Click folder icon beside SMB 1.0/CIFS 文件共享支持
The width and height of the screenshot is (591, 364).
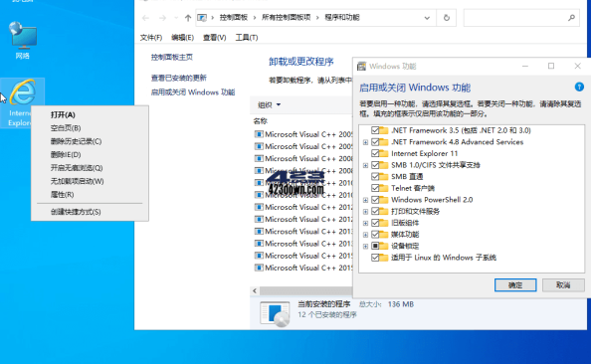pyautogui.click(x=384, y=165)
